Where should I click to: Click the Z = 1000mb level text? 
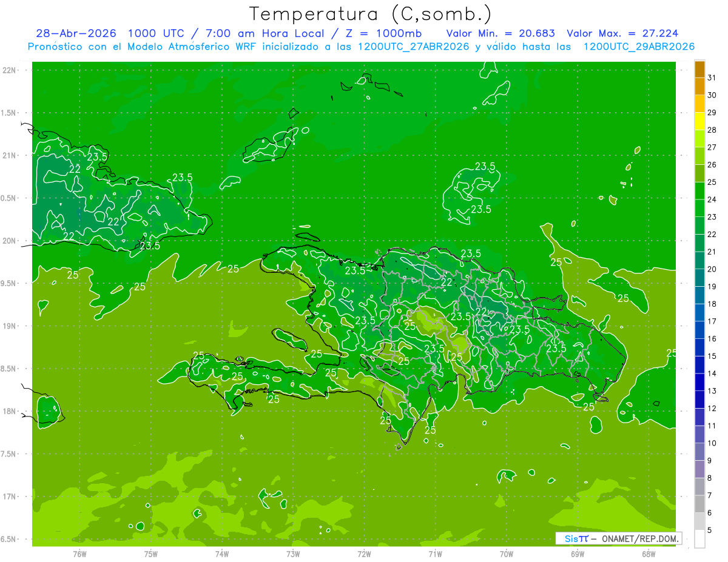coord(391,33)
